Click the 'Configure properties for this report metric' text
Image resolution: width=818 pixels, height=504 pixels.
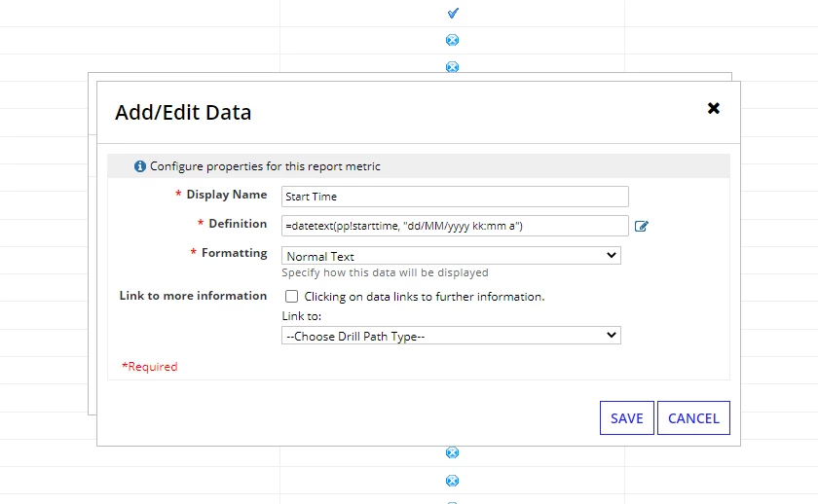(265, 166)
